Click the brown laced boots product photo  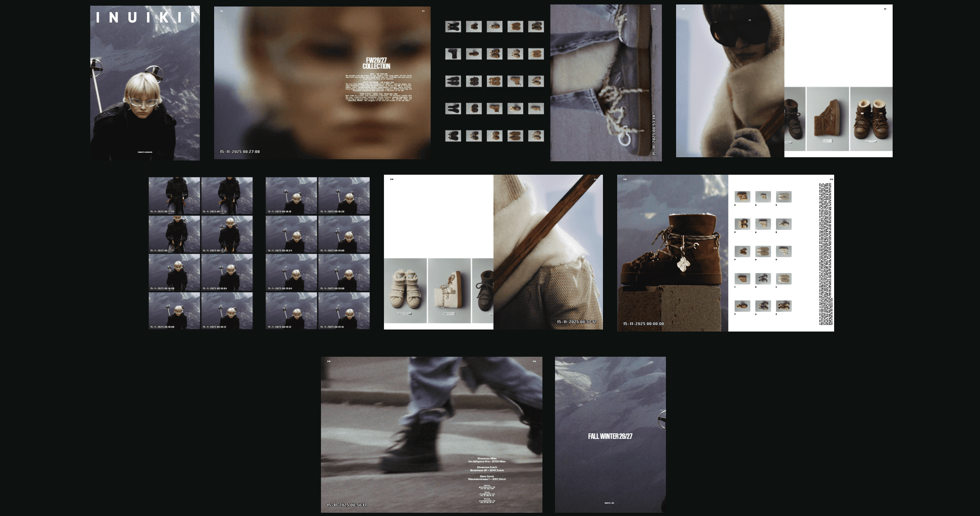[871, 119]
